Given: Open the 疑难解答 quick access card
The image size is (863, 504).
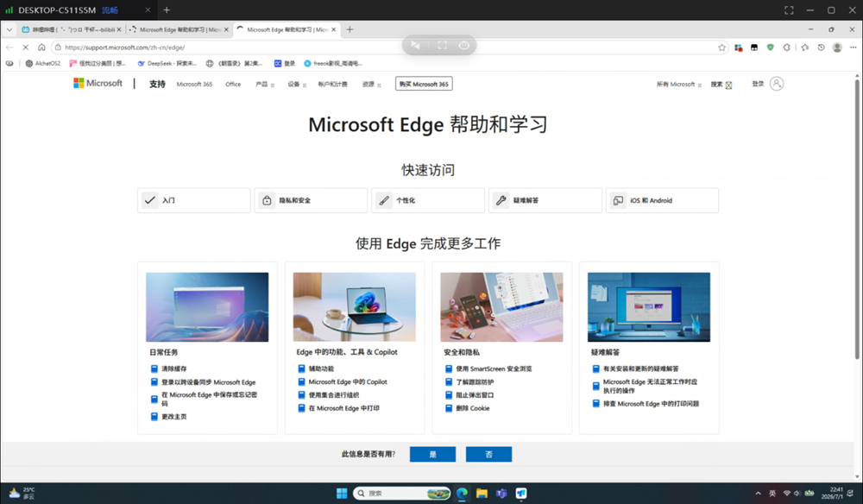Looking at the screenshot, I should click(545, 200).
